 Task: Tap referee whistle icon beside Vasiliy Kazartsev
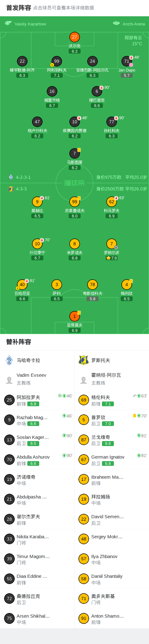[8, 23]
